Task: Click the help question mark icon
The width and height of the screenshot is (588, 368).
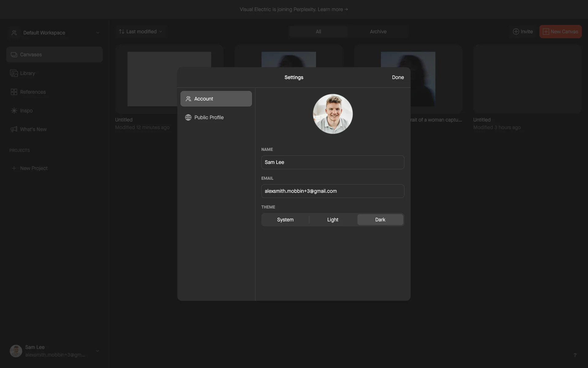Action: coord(575,355)
